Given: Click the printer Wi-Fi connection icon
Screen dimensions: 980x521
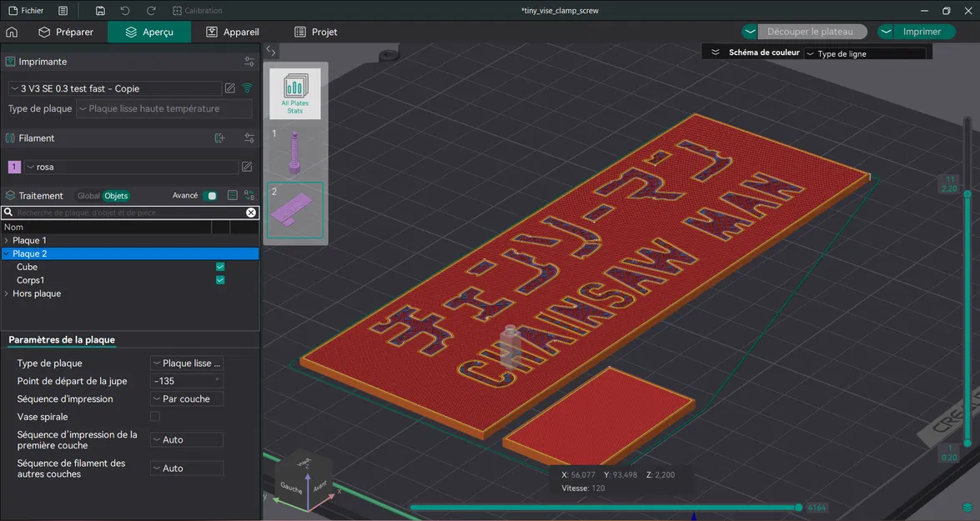Looking at the screenshot, I should (x=248, y=88).
